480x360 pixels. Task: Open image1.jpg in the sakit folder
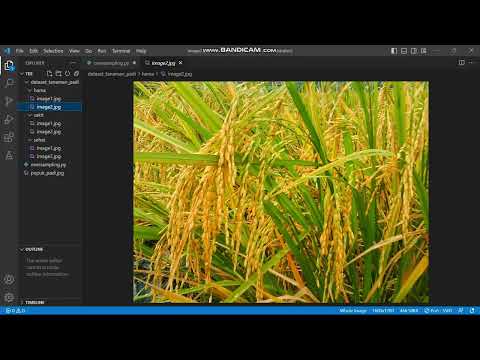coord(49,123)
